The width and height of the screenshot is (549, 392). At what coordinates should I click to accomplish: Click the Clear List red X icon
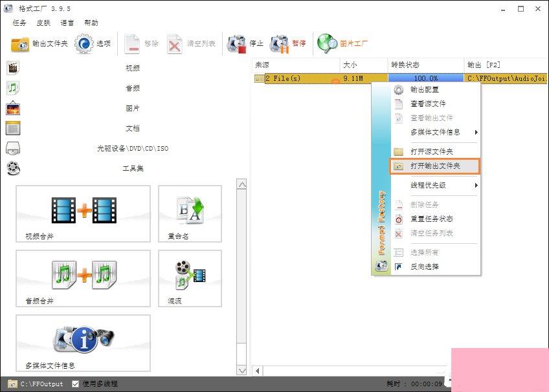[x=174, y=44]
